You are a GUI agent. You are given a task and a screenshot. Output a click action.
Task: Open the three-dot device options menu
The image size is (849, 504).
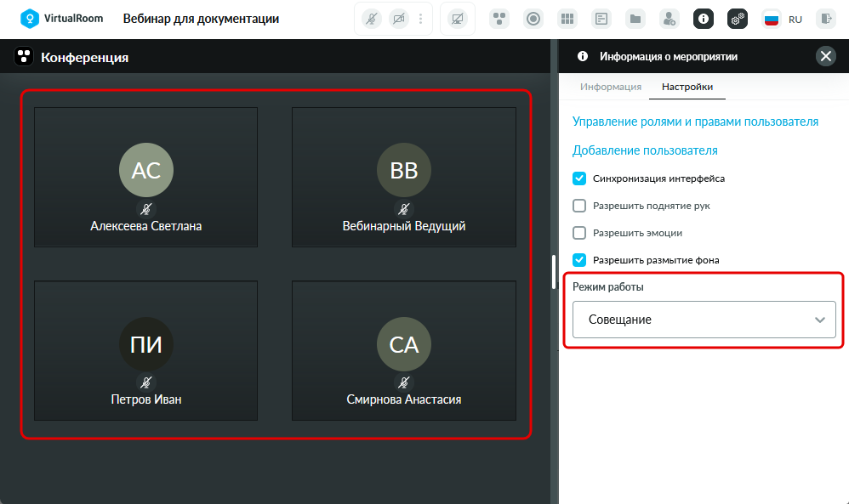[421, 20]
